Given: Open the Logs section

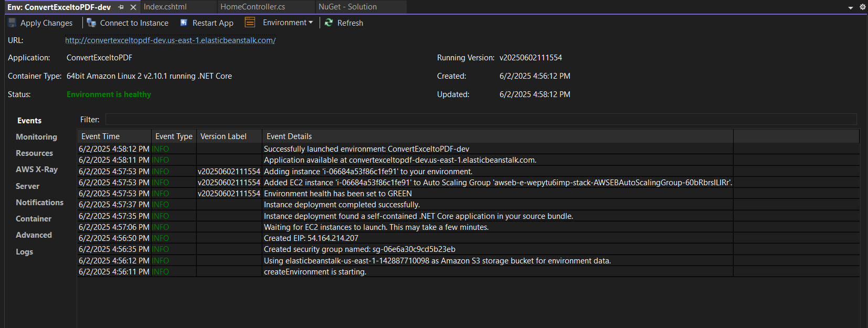Looking at the screenshot, I should coord(24,252).
